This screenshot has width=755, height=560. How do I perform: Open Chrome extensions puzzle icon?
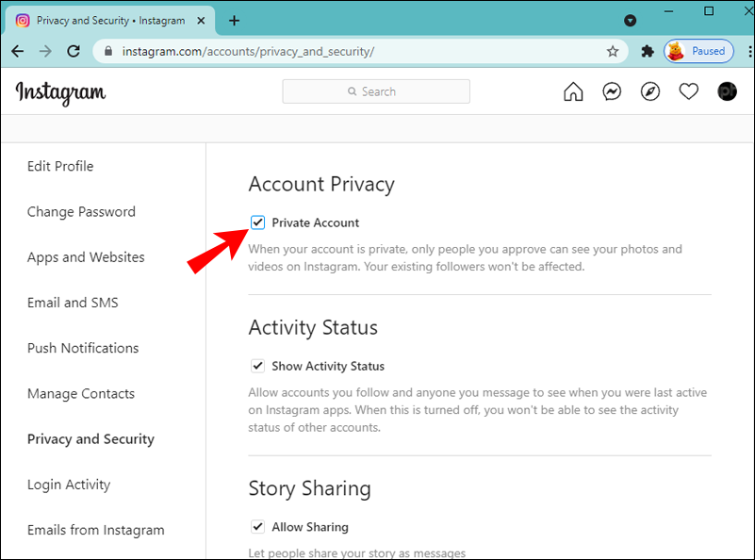click(x=648, y=51)
